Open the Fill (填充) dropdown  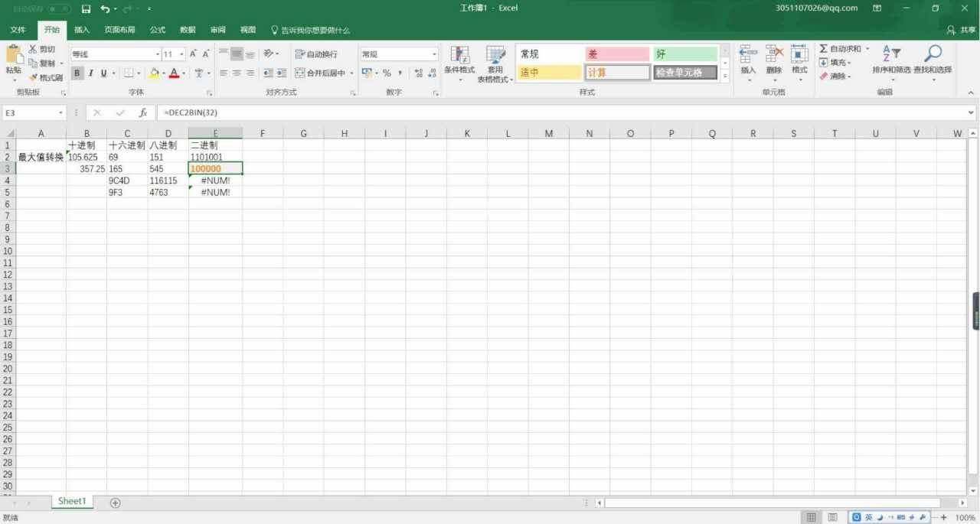[835, 63]
